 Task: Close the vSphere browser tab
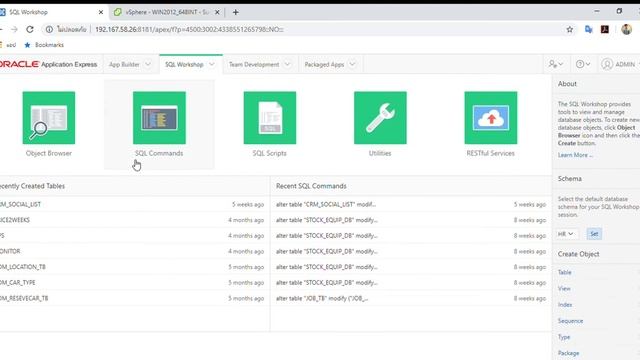pos(217,12)
